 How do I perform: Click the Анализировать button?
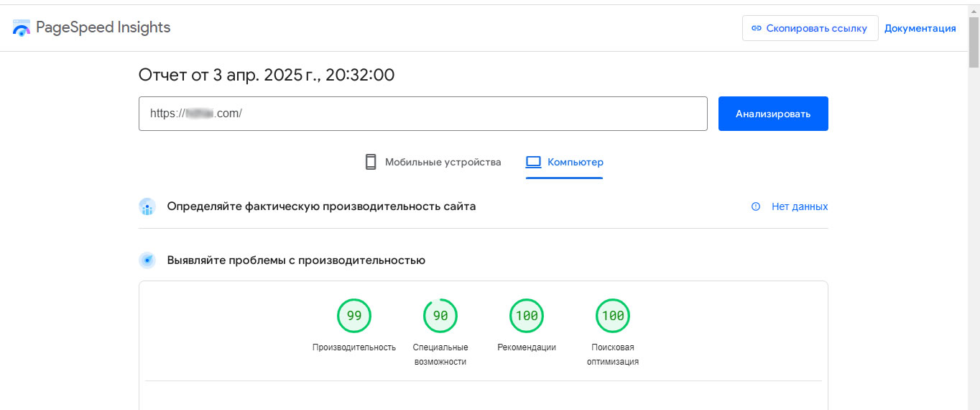(x=773, y=114)
